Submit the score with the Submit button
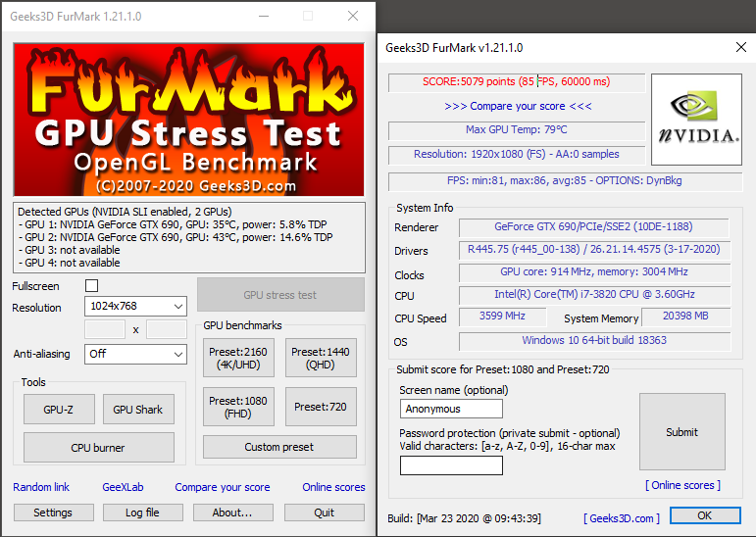Image resolution: width=756 pixels, height=537 pixels. (682, 431)
